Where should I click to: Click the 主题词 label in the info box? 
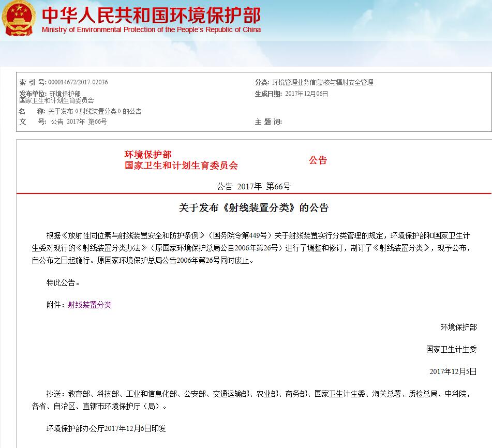click(268, 122)
